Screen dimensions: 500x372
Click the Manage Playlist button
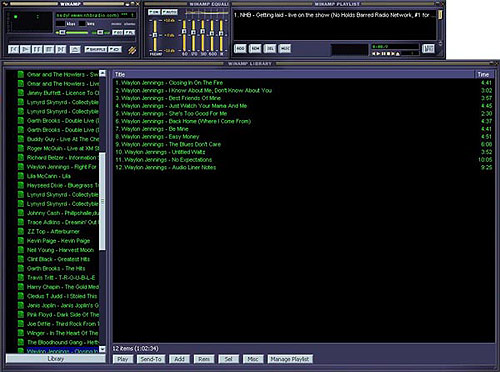tap(290, 359)
